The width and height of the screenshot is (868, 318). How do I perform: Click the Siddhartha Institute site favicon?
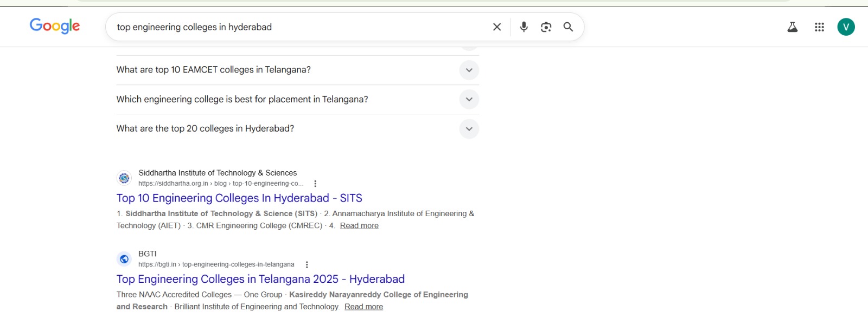tap(124, 178)
